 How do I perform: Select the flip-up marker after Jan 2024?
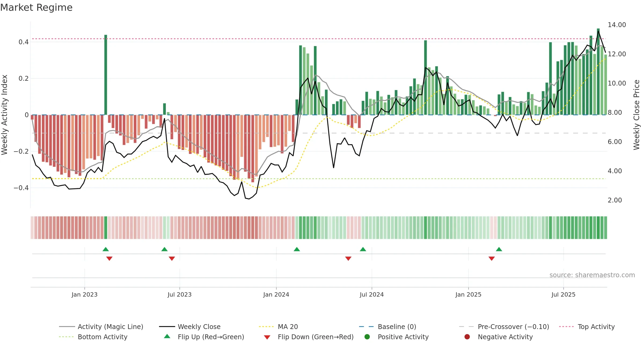297,249
